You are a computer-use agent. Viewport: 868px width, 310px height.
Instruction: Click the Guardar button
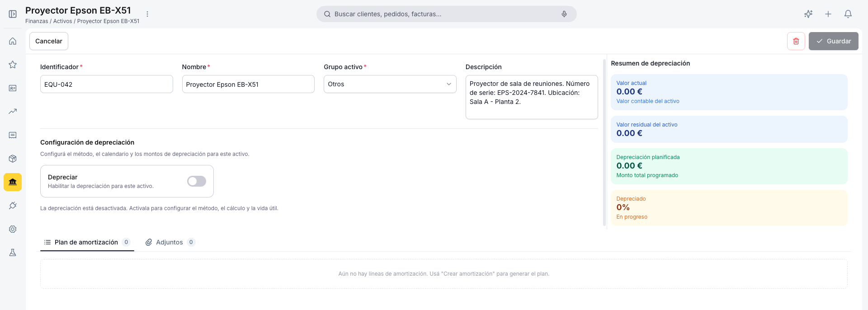(834, 41)
